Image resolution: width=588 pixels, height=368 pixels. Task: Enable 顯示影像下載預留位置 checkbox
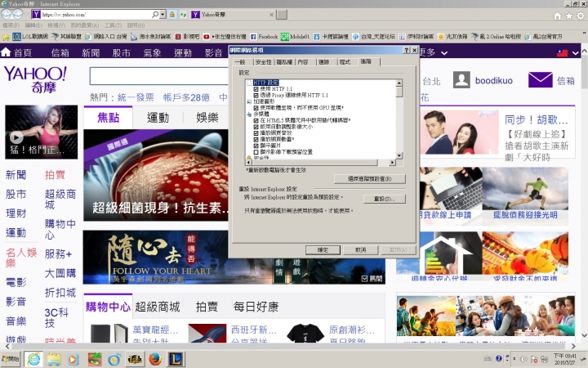point(256,152)
